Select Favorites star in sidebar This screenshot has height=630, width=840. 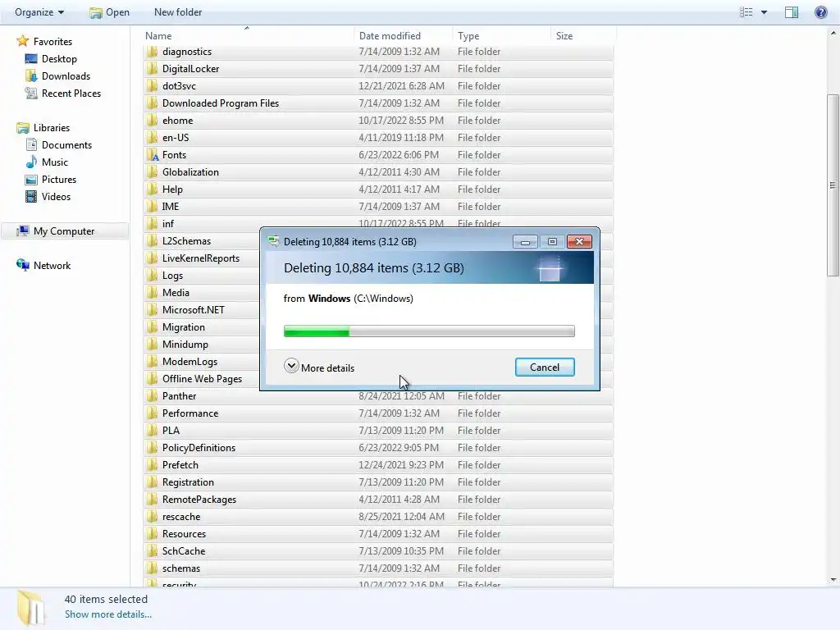[x=22, y=41]
